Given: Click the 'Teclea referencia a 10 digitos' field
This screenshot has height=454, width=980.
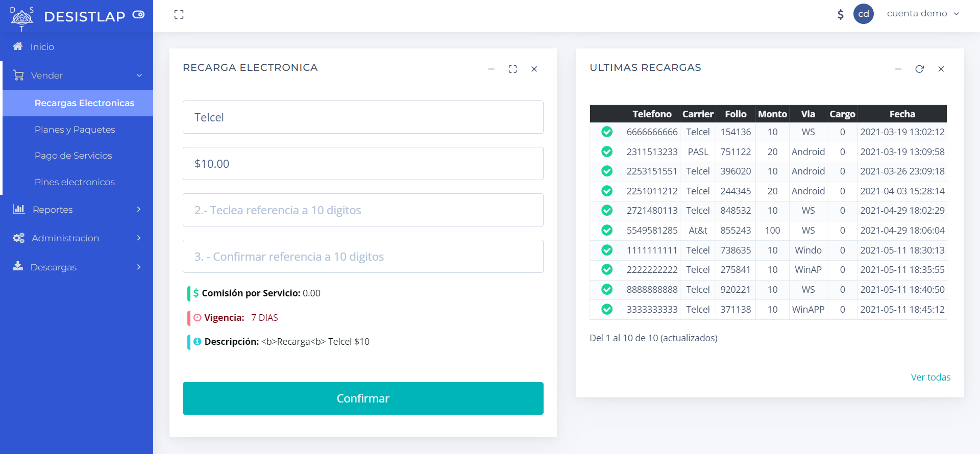Looking at the screenshot, I should (363, 210).
